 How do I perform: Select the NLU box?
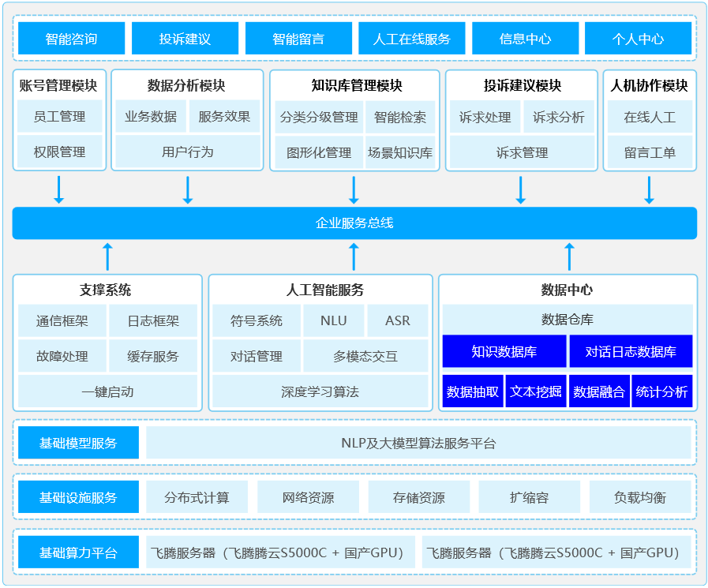[333, 321]
